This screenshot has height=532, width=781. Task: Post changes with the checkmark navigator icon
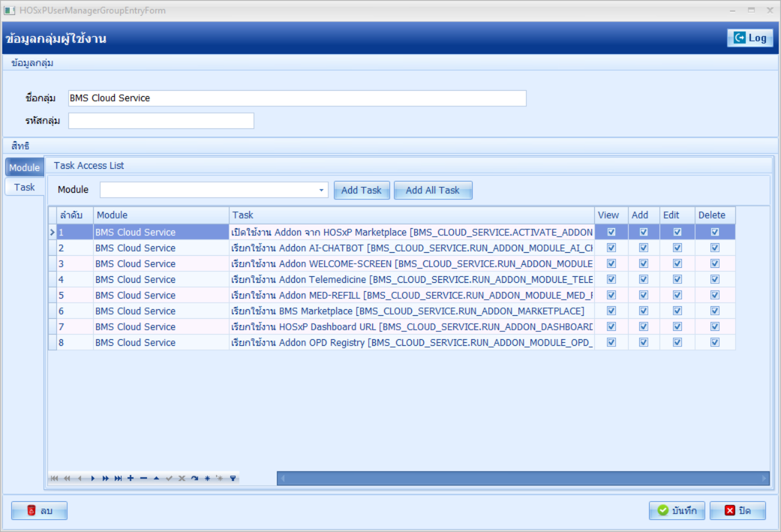(169, 479)
